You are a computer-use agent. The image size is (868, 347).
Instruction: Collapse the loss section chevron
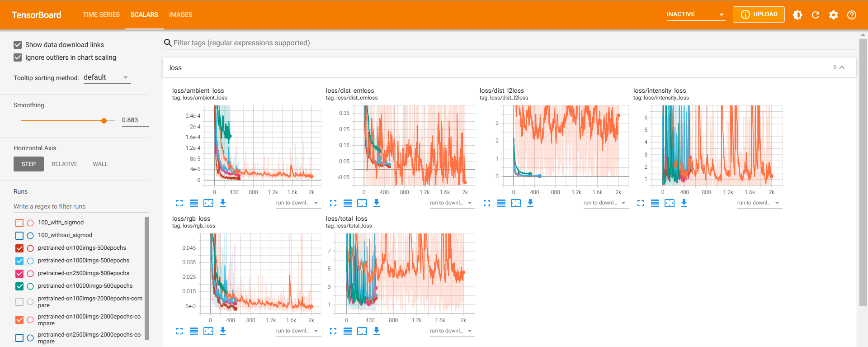[842, 67]
